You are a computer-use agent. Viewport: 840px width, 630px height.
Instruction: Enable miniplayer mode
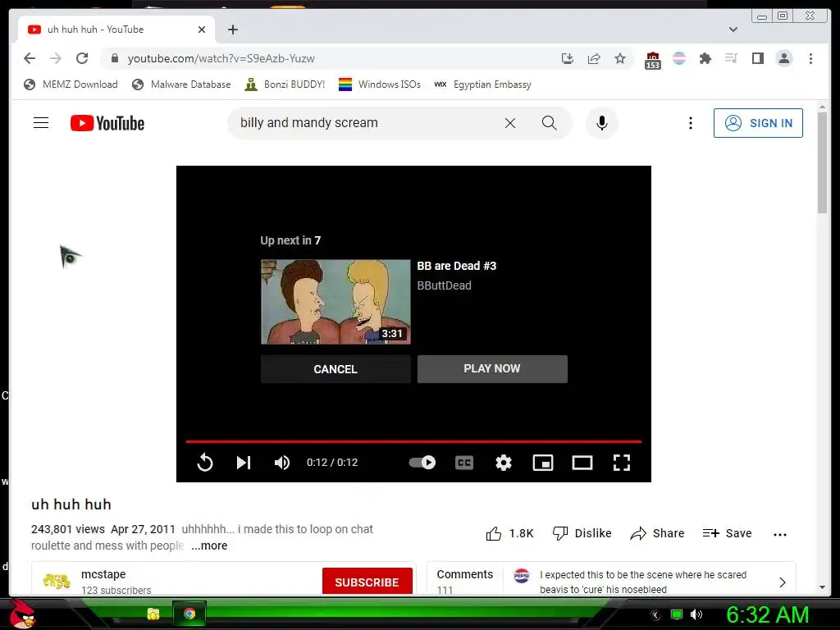tap(543, 463)
